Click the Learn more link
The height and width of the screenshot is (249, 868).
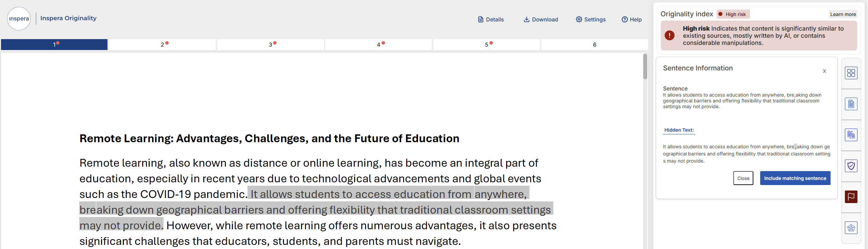843,14
